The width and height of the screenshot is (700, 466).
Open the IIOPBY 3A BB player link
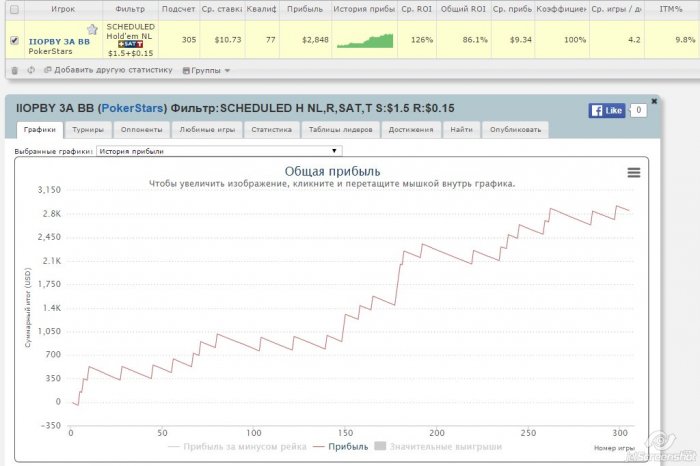pos(59,42)
